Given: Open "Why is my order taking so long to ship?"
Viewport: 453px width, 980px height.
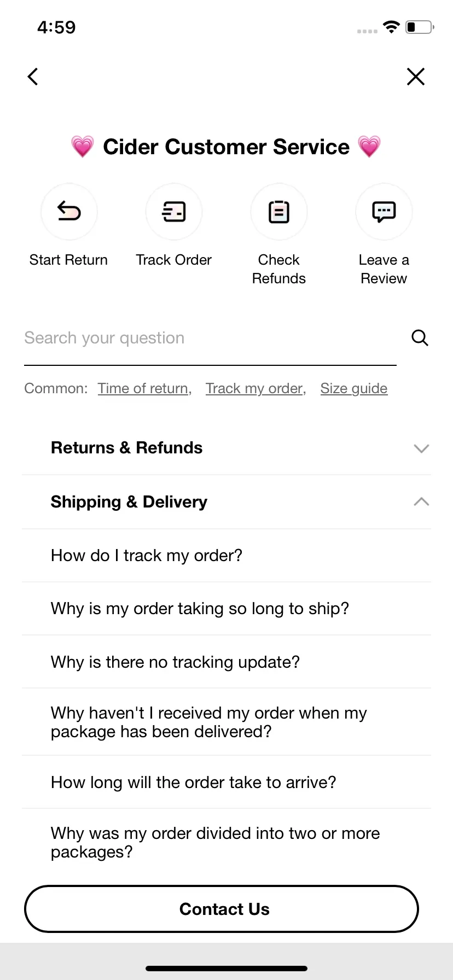Looking at the screenshot, I should click(x=226, y=609).
